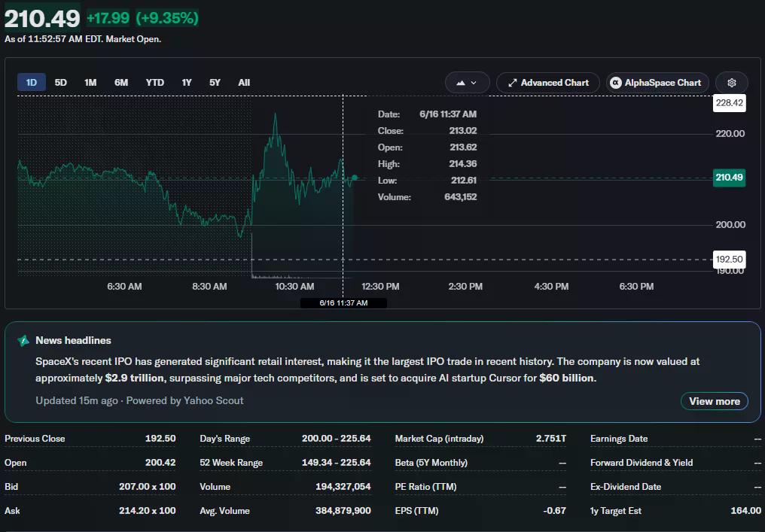Click Market Cap value 2.751T
Image resolution: width=765 pixels, height=532 pixels.
point(551,439)
